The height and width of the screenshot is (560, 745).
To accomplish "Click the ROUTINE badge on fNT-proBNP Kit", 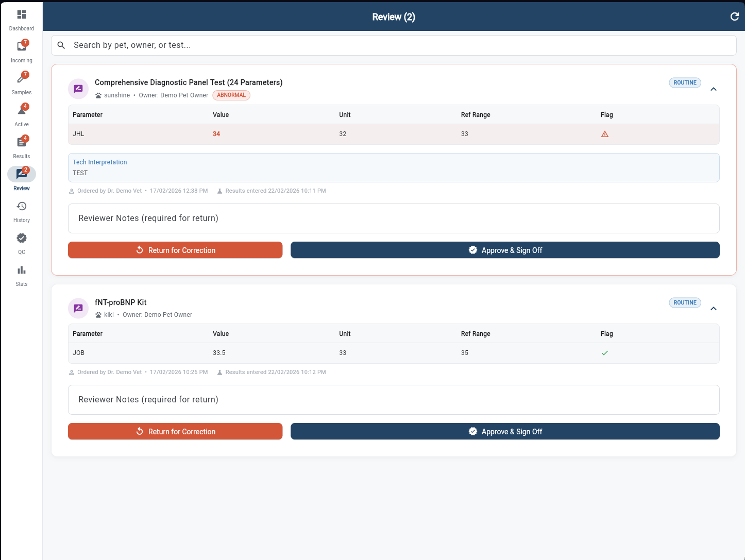I will point(685,302).
